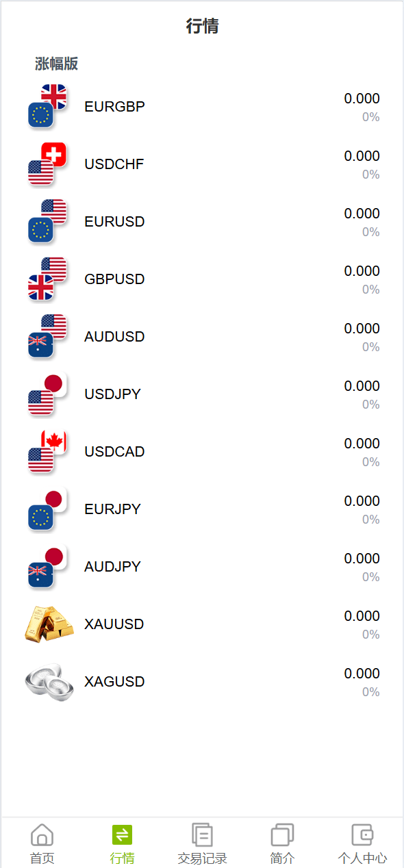Click the 涨幅版 section heading

click(x=56, y=64)
